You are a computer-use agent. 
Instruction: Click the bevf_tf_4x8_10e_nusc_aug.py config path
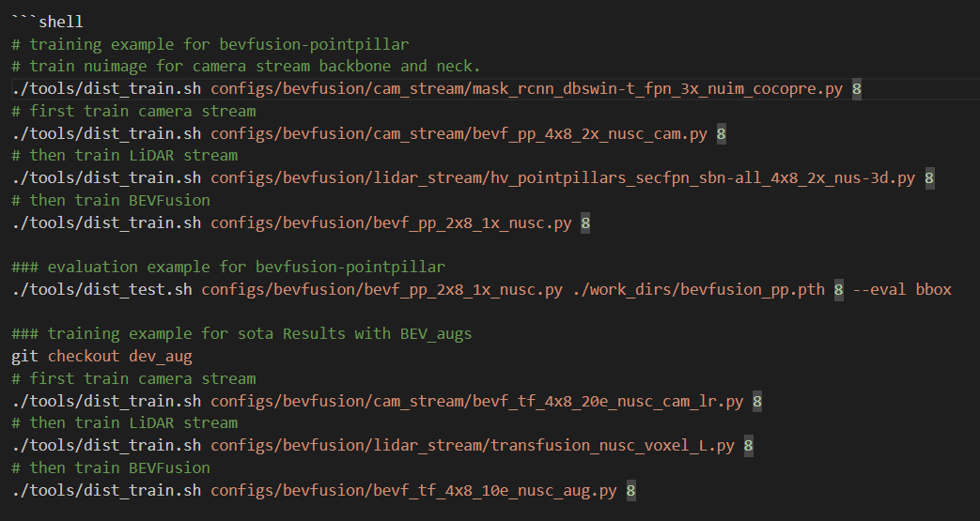click(413, 490)
